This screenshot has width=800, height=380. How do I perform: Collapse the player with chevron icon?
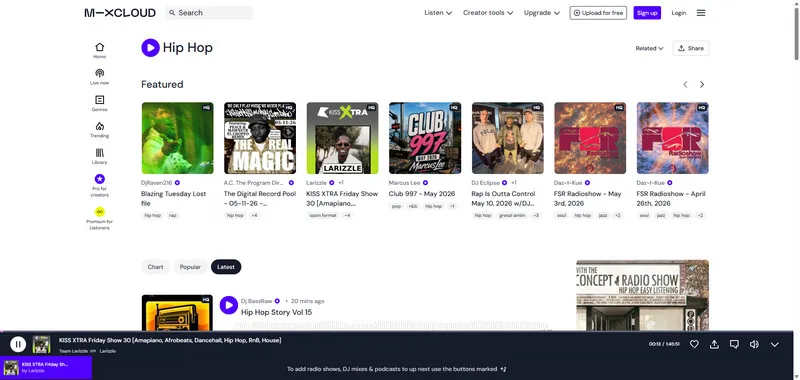pyautogui.click(x=774, y=344)
